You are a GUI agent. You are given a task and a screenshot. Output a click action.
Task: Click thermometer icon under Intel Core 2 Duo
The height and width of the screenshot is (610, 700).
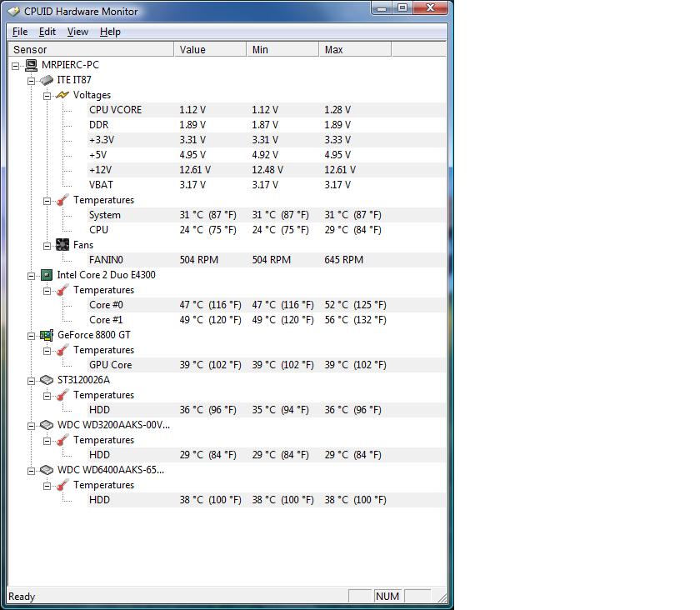(x=62, y=290)
